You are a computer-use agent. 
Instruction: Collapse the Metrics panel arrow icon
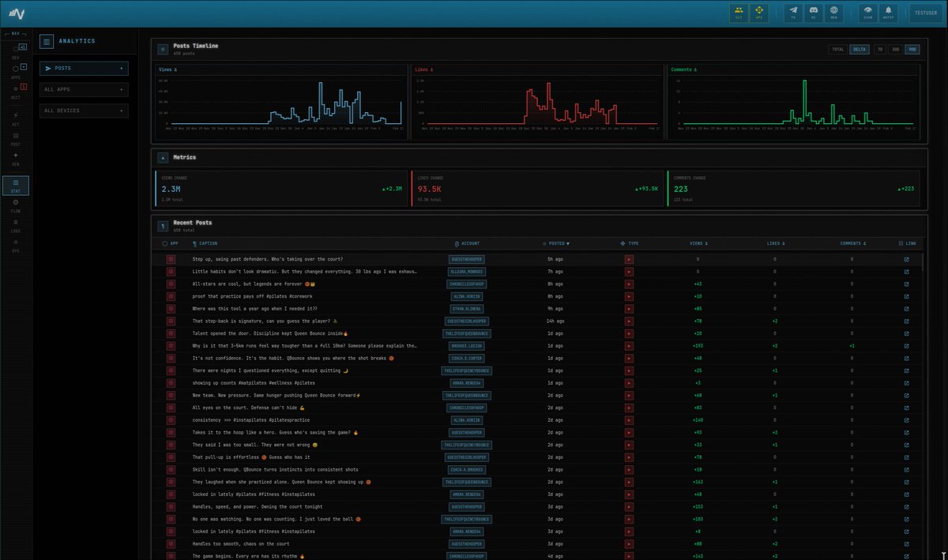point(163,157)
